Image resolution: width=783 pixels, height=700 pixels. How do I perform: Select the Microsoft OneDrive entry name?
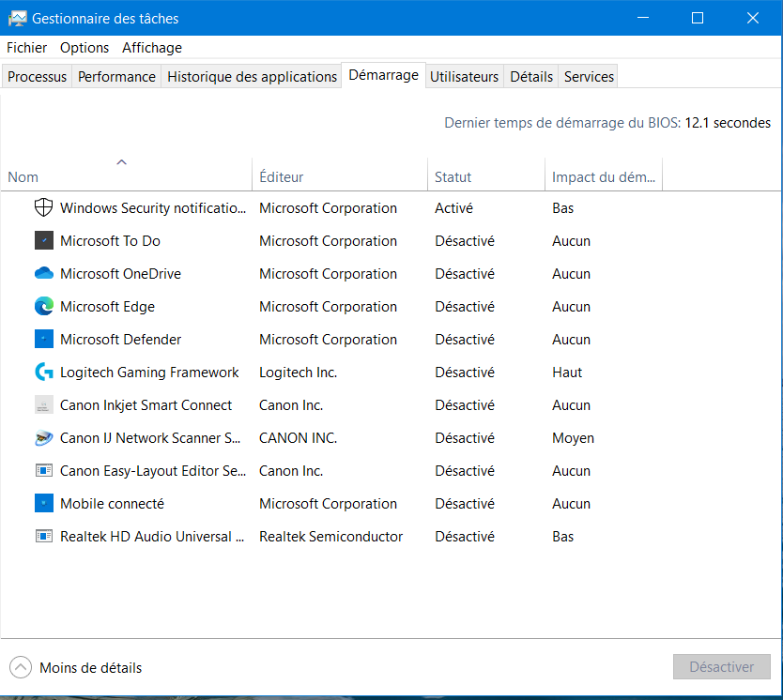click(x=120, y=274)
